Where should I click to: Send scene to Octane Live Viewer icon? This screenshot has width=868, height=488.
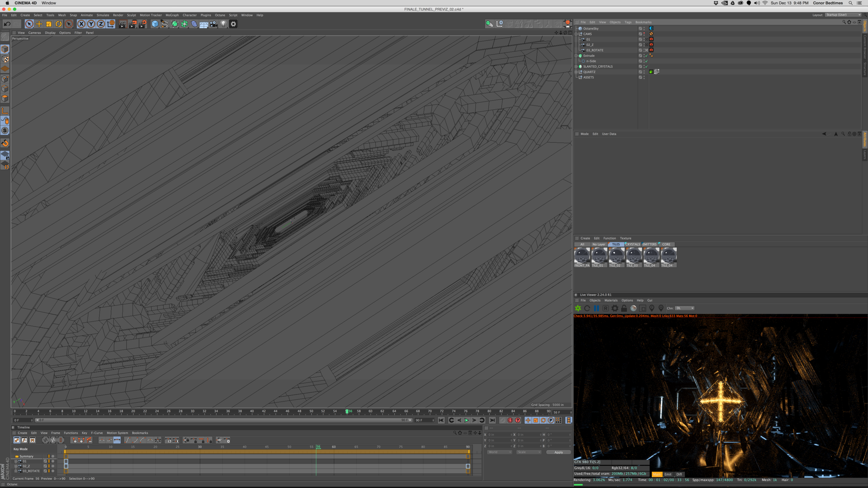[x=578, y=308]
